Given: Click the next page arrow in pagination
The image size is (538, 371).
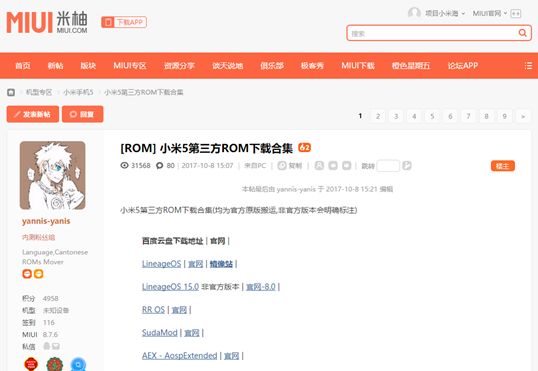Looking at the screenshot, I should coord(523,116).
